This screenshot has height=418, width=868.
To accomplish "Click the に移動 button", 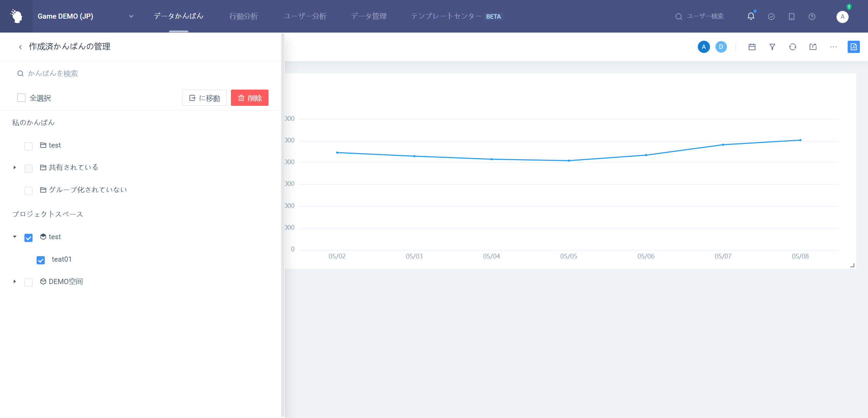I will click(x=204, y=98).
